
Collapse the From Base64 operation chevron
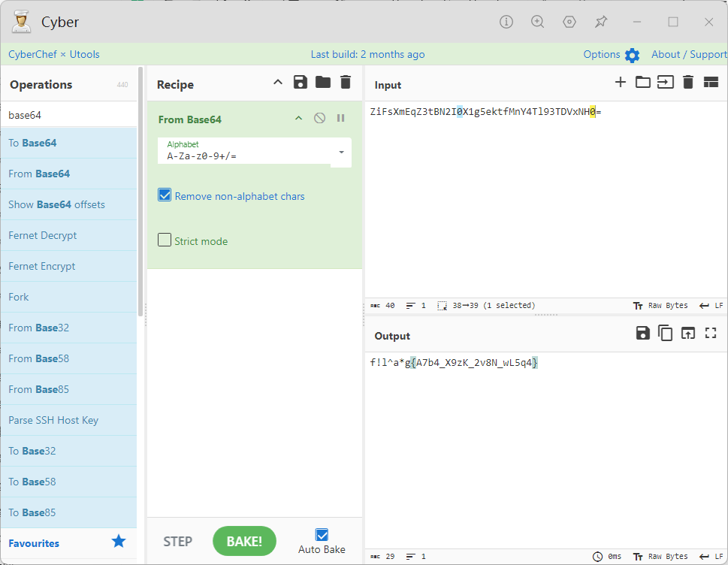pos(298,118)
